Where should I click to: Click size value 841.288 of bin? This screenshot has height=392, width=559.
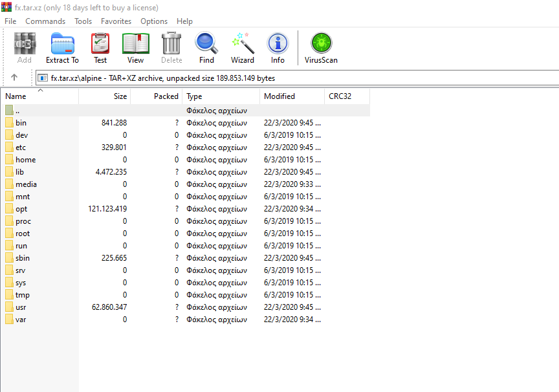[x=114, y=123]
